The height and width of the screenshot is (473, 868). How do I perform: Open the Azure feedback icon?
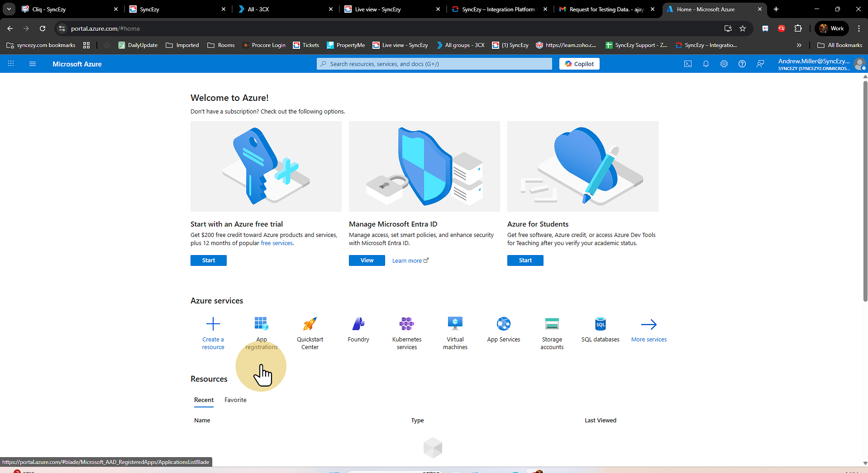[x=760, y=64]
